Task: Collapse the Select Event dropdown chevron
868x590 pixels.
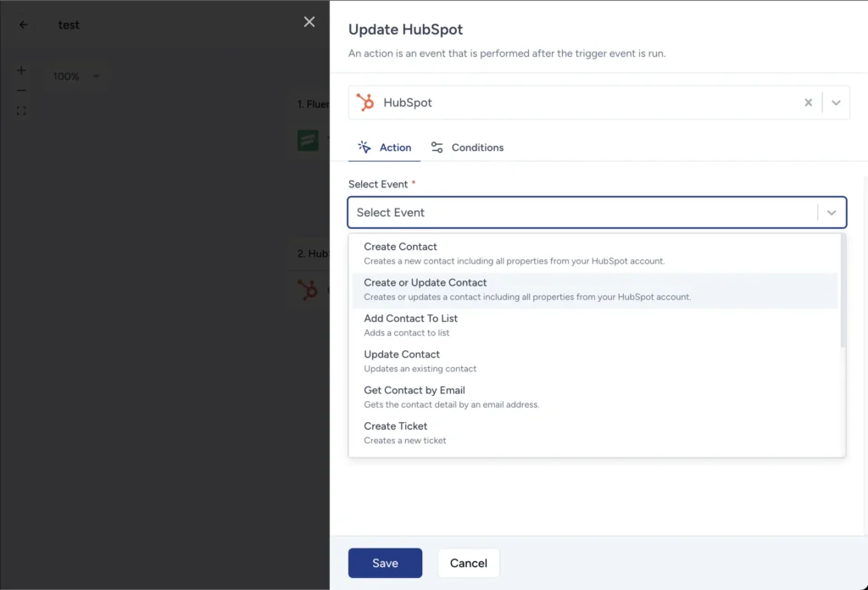Action: coord(832,213)
